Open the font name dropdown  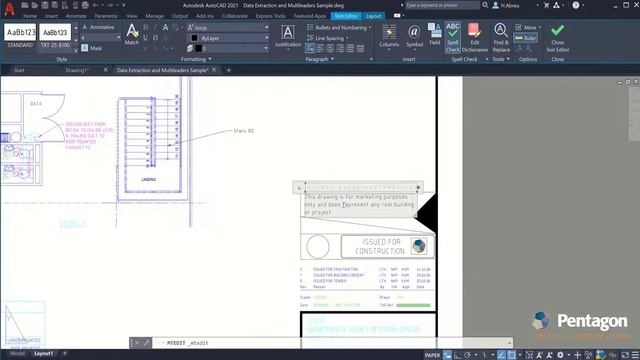[x=228, y=27]
